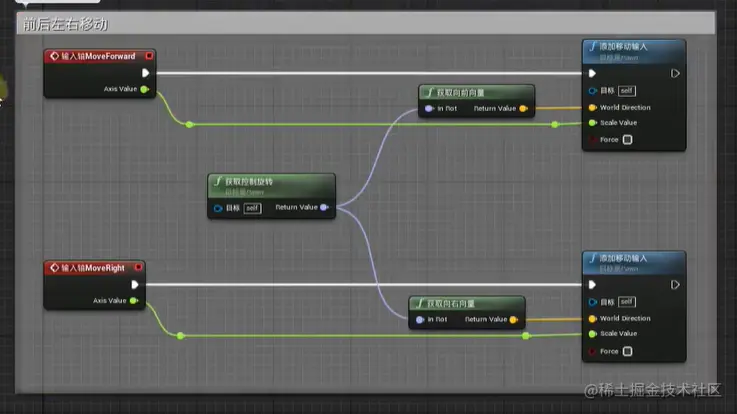
Task: Click the self field on 获取控制旋转 node
Action: (x=252, y=208)
